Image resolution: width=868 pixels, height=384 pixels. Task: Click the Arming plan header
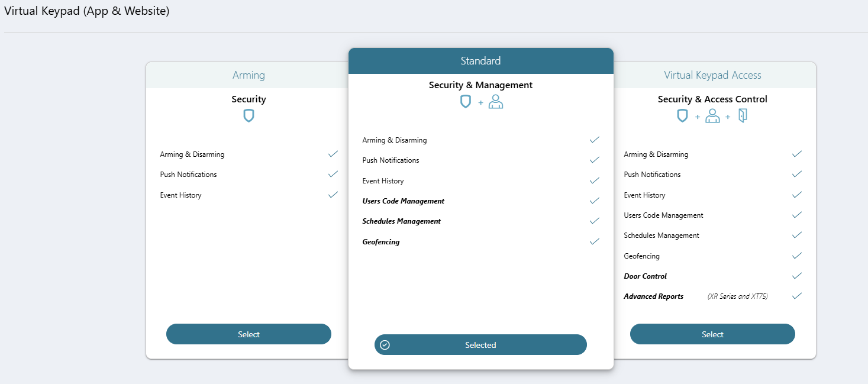click(249, 75)
